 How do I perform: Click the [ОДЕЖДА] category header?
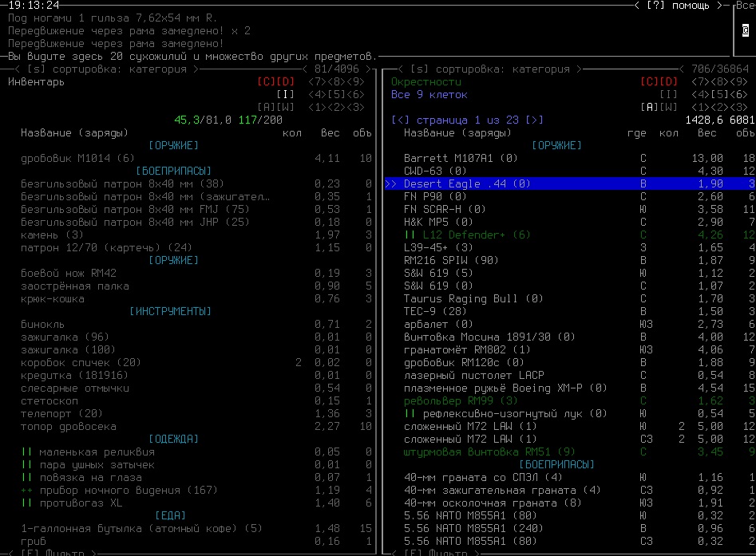pos(173,440)
